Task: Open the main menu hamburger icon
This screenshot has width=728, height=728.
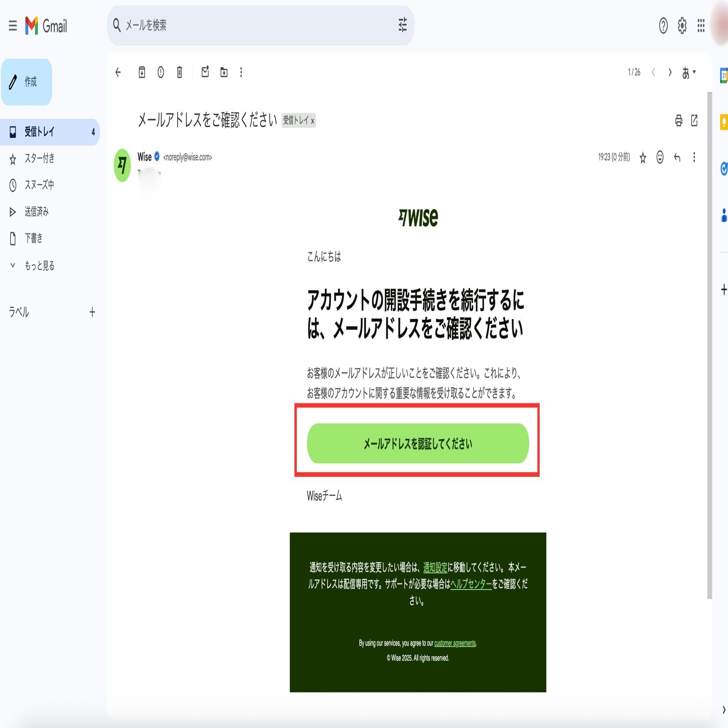Action: [x=13, y=26]
